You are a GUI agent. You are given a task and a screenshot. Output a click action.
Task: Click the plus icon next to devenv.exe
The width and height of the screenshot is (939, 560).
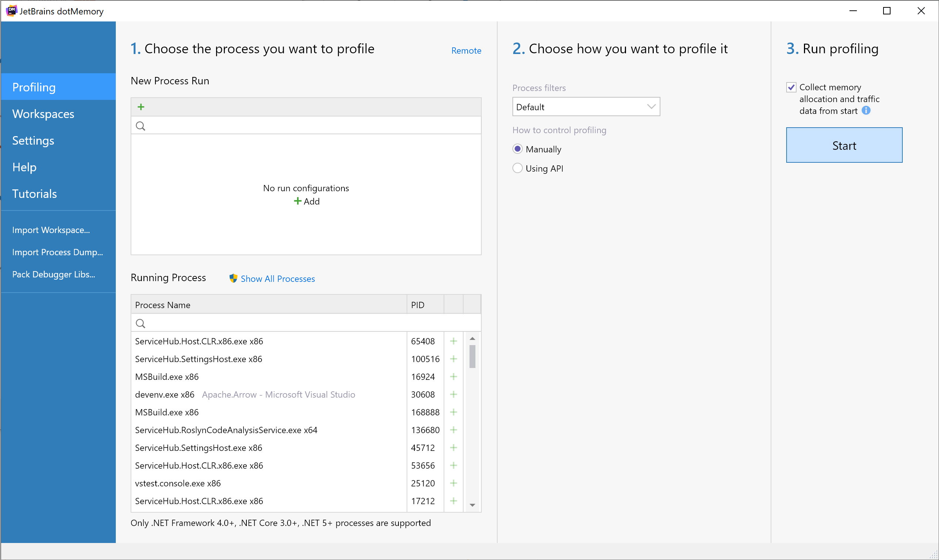point(453,394)
